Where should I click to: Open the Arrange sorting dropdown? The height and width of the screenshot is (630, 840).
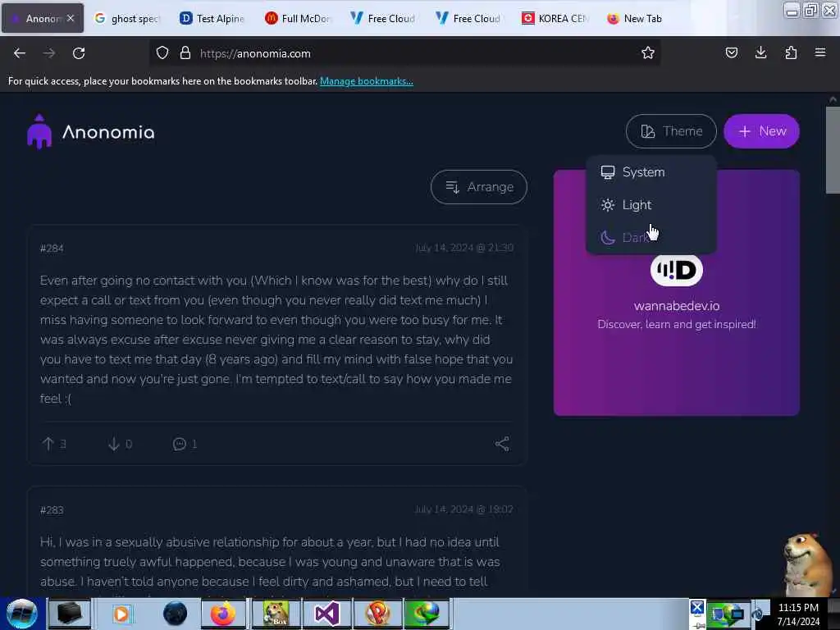tap(478, 187)
